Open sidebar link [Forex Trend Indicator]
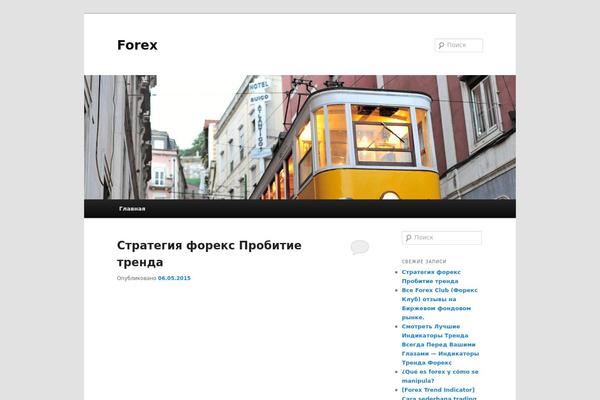 click(x=439, y=394)
